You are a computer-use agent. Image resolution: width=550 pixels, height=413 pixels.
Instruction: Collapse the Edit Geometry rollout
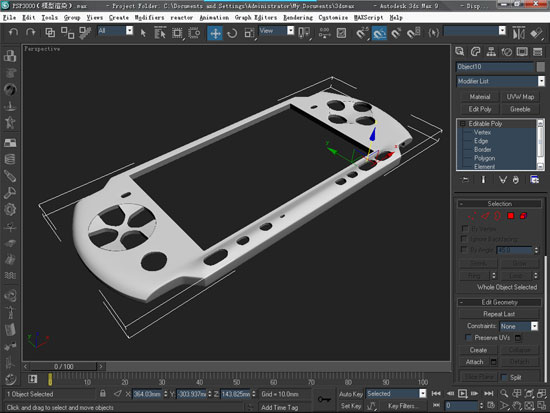[462, 302]
